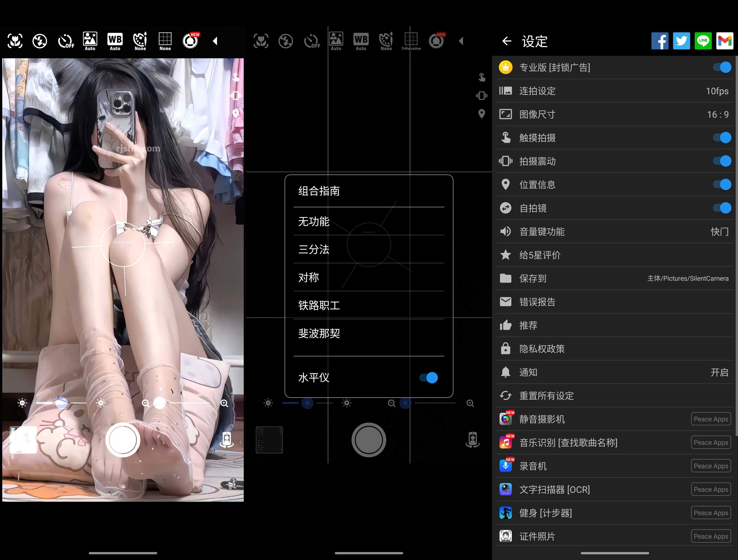This screenshot has height=560, width=738.
Task: Expand 斐波那契 Fibonacci grid option
Action: tap(369, 333)
